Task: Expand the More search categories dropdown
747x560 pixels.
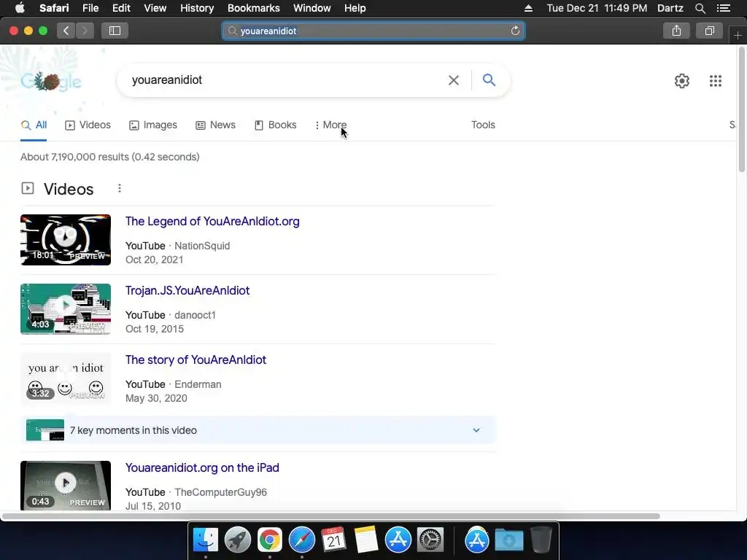Action: click(x=330, y=125)
